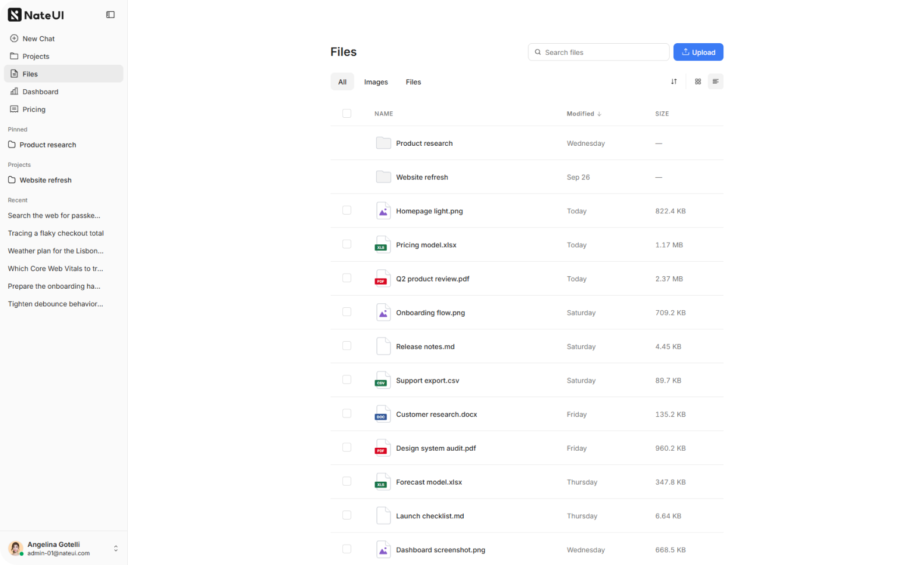Click the NateUI logo

36,15
